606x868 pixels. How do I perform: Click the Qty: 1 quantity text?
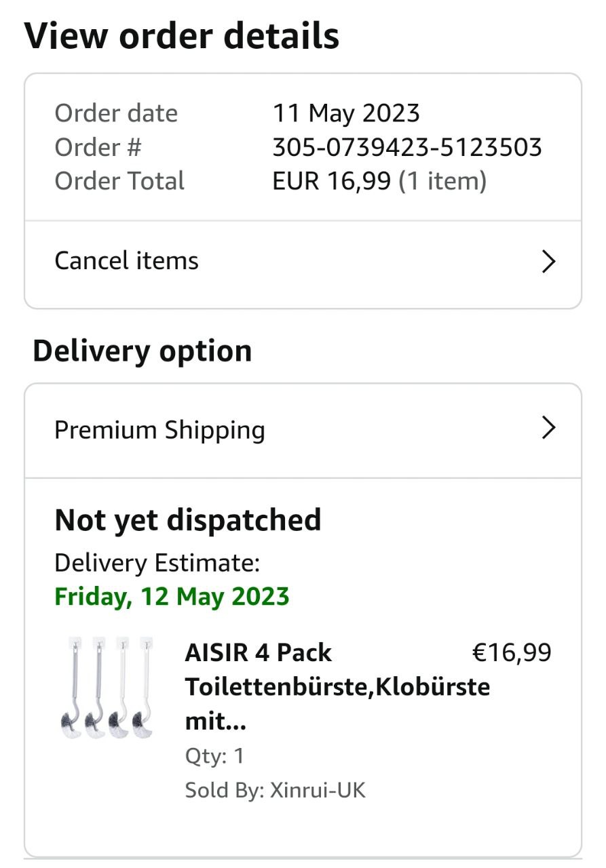click(x=214, y=756)
